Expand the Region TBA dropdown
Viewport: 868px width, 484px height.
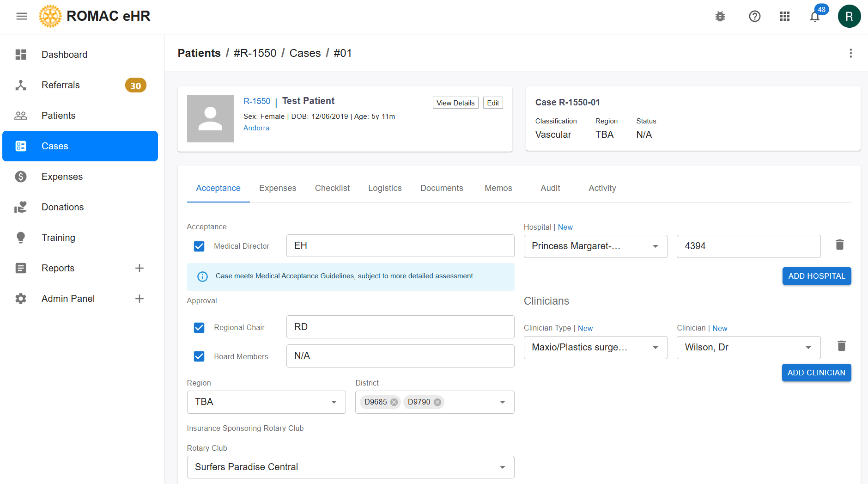266,402
